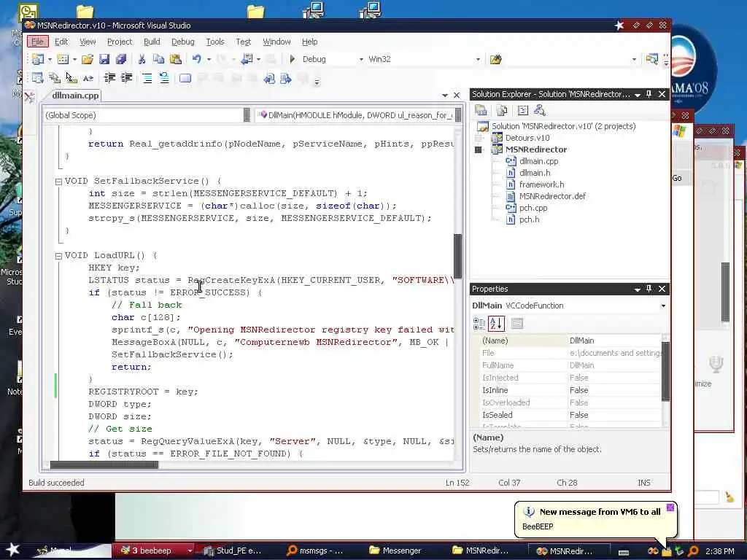The image size is (747, 560).
Task: Switch Properties grid to Categorized view
Action: pos(479,324)
